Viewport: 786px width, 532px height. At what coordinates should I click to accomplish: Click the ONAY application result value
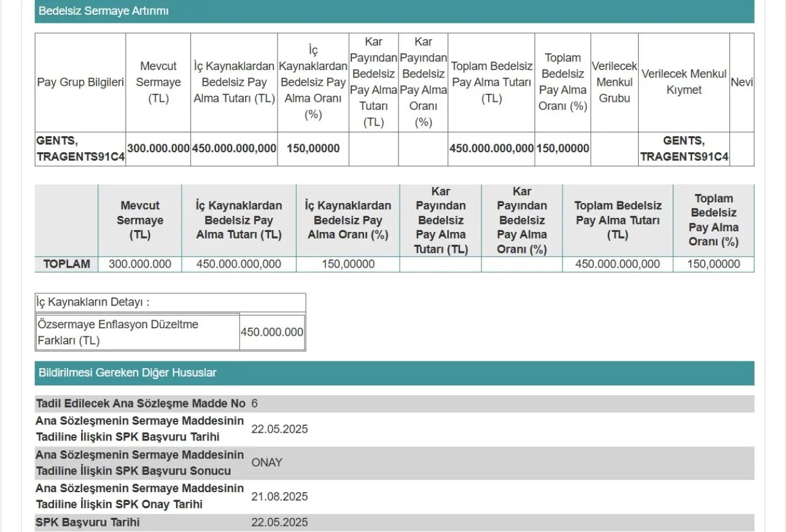tap(267, 463)
